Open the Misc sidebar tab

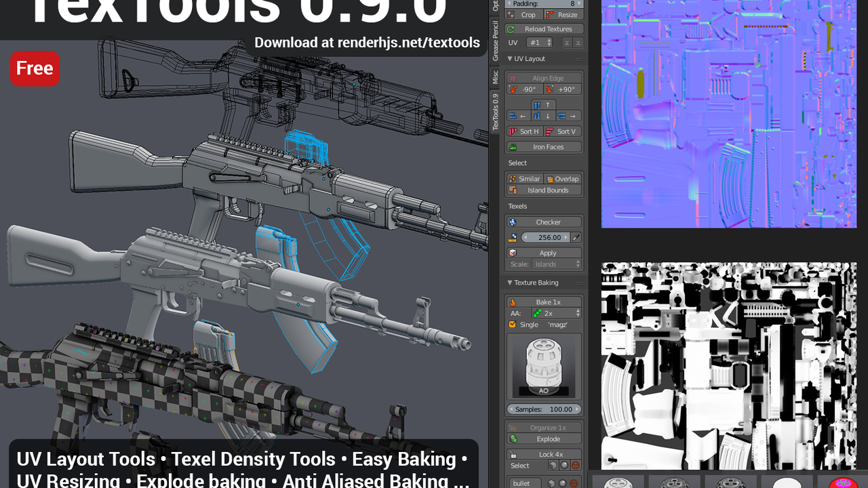point(495,77)
